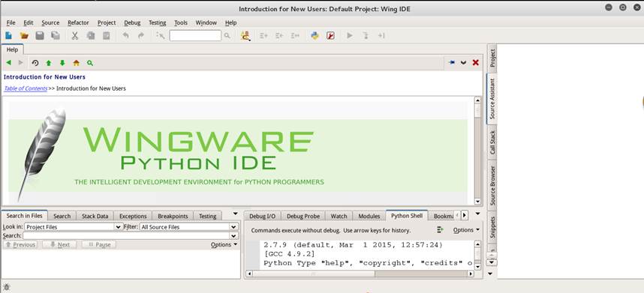The width and height of the screenshot is (644, 293).
Task: Expand the Search field history dropdown
Action: [x=234, y=236]
